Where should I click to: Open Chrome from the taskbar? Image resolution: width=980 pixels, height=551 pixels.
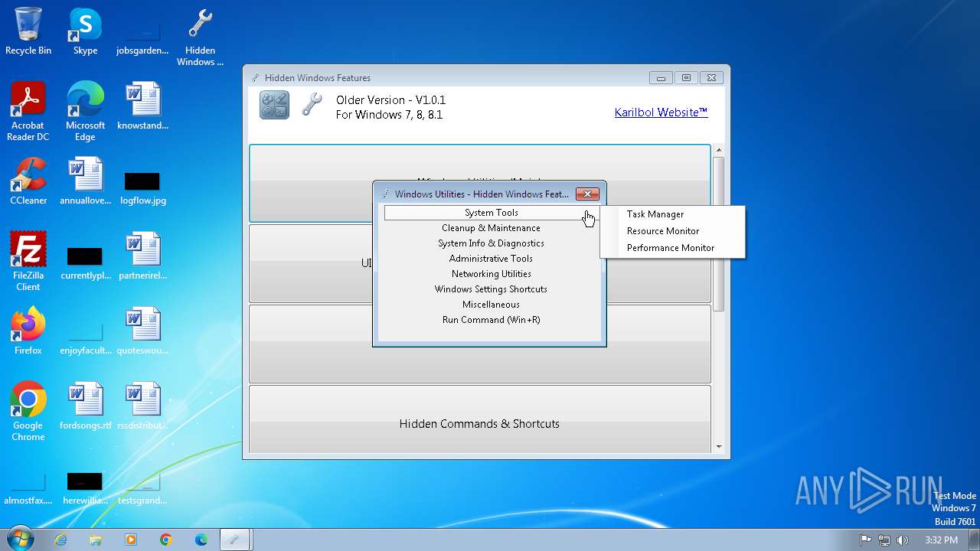[166, 540]
